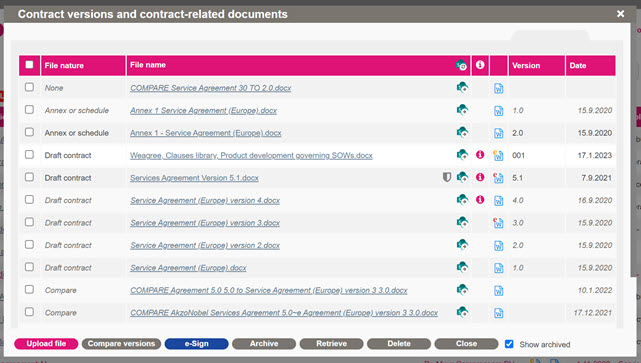Select checkbox for Weagree Clauses library row
The width and height of the screenshot is (641, 363).
[29, 155]
